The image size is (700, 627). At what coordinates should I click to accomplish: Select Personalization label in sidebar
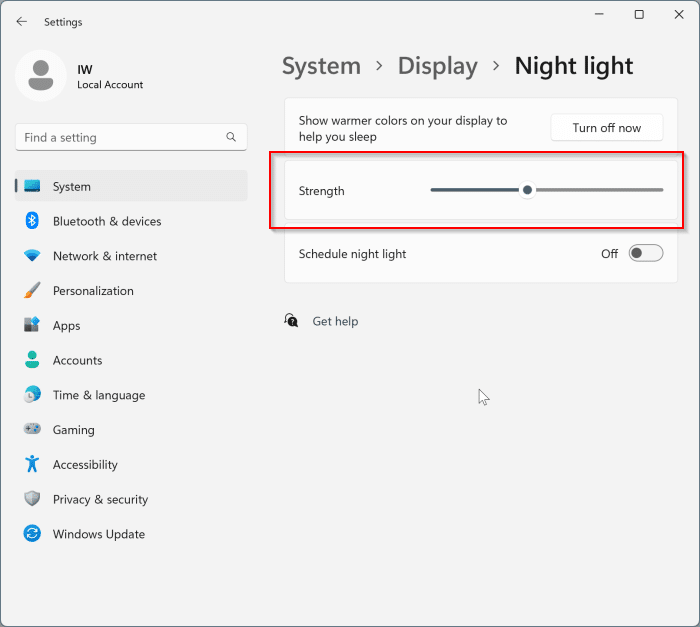point(93,291)
